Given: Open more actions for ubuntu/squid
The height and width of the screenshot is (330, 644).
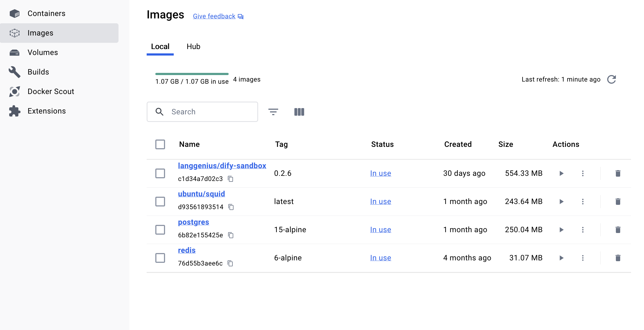Looking at the screenshot, I should pos(583,202).
